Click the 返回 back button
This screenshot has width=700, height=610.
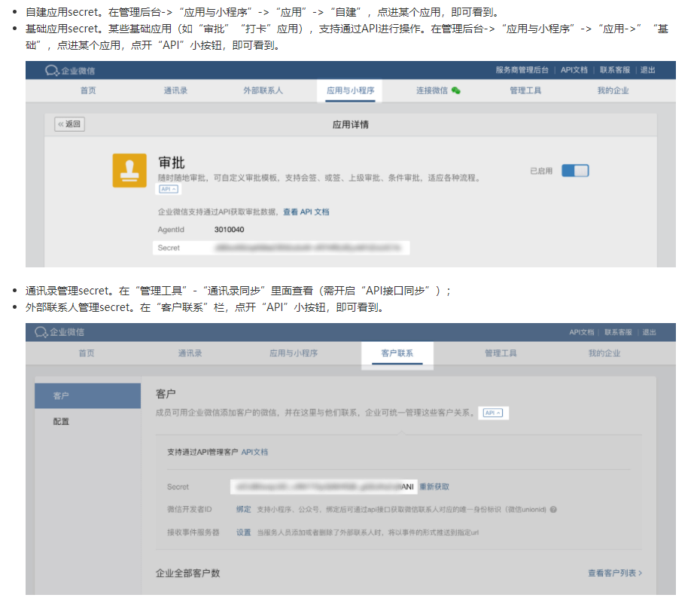pos(70,124)
